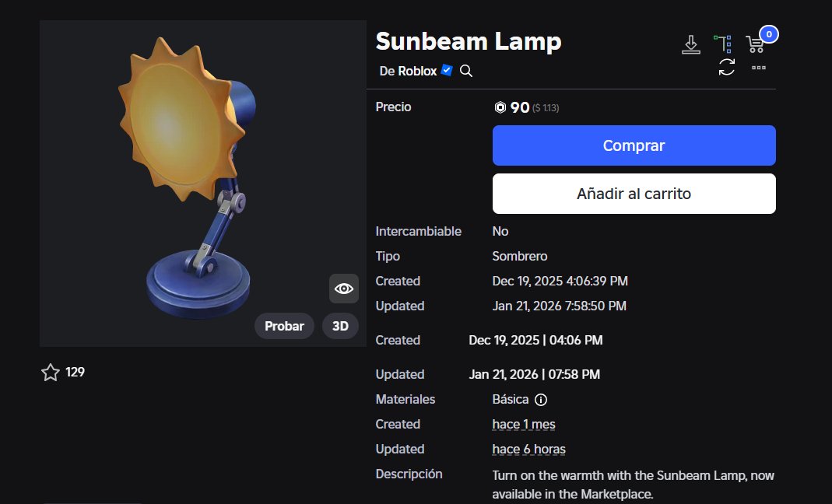
Task: Toggle the eye preview visibility button
Action: (344, 289)
